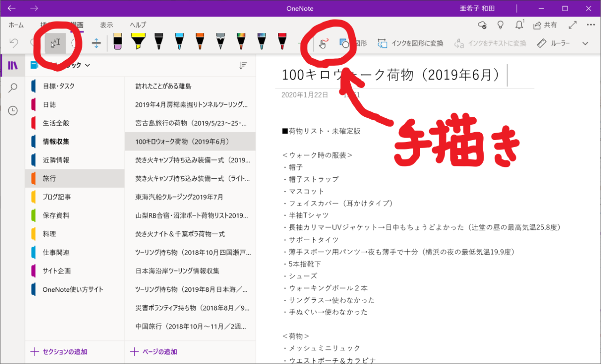Open the 料理 section

pyautogui.click(x=75, y=234)
